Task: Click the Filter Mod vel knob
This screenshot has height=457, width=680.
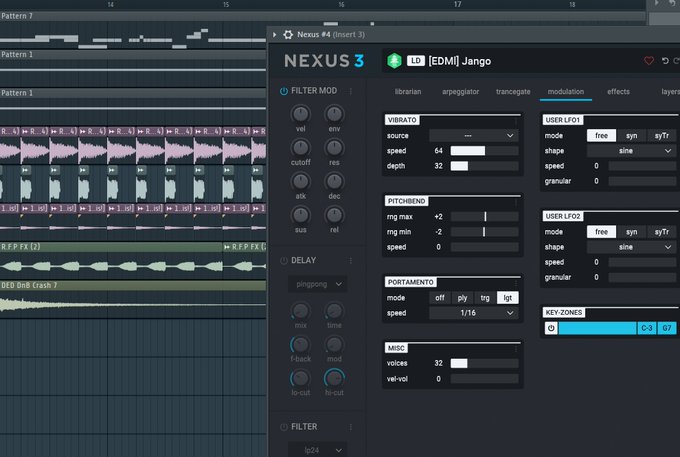Action: coord(301,114)
